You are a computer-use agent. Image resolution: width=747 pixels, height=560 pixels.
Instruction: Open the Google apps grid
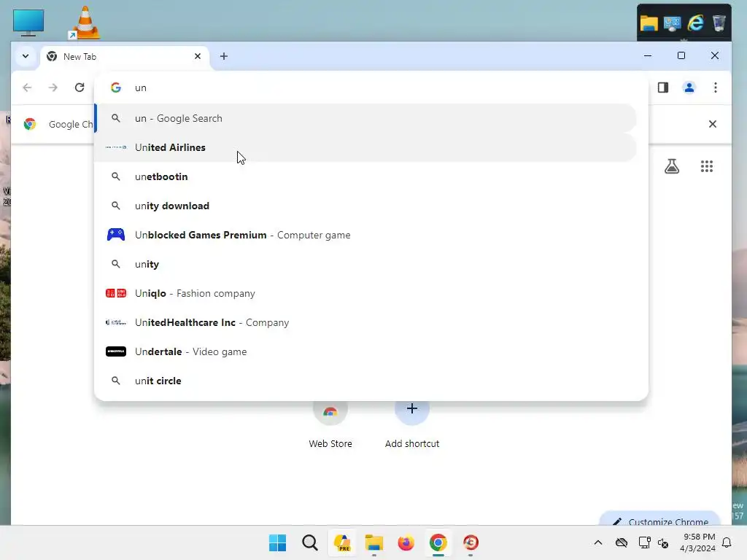coord(707,166)
